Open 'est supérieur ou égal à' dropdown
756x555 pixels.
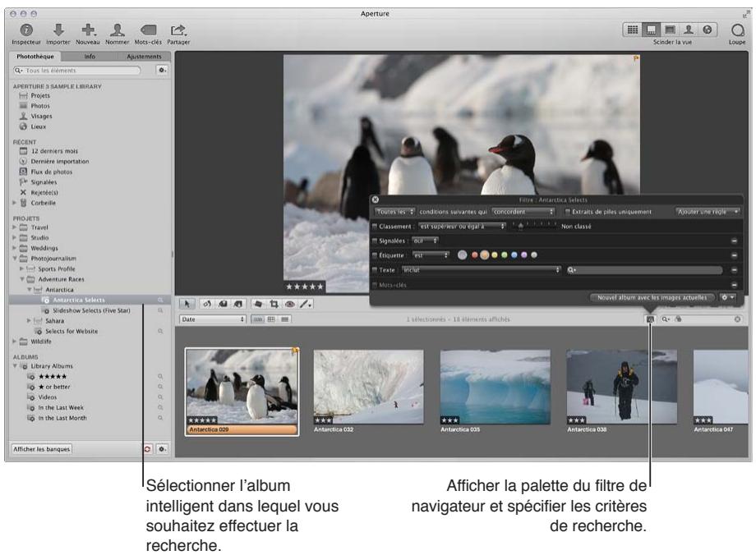click(462, 226)
